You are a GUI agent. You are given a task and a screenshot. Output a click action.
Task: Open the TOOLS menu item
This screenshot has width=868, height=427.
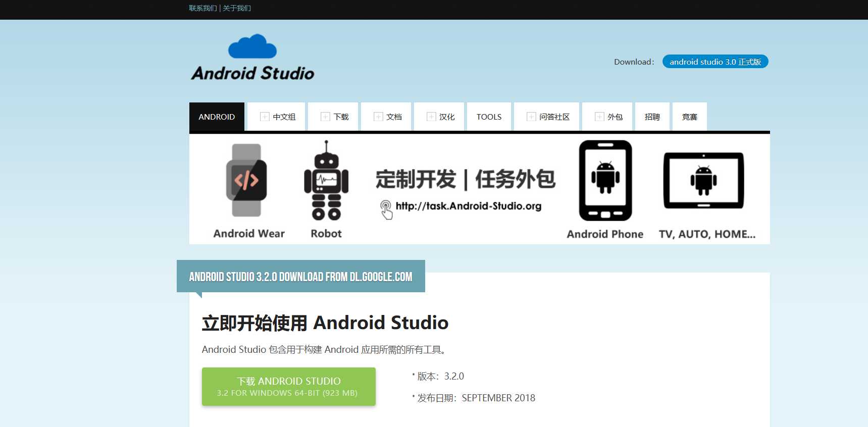489,117
